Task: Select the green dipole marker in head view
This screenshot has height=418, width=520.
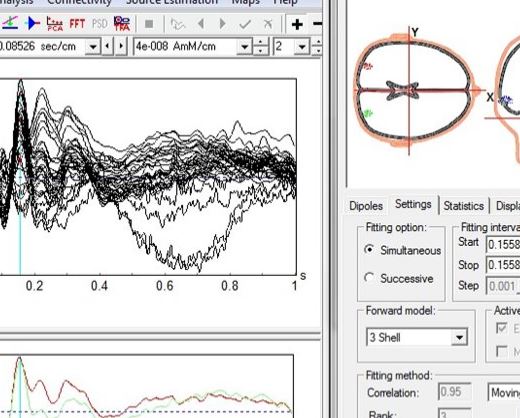Action: 368,113
